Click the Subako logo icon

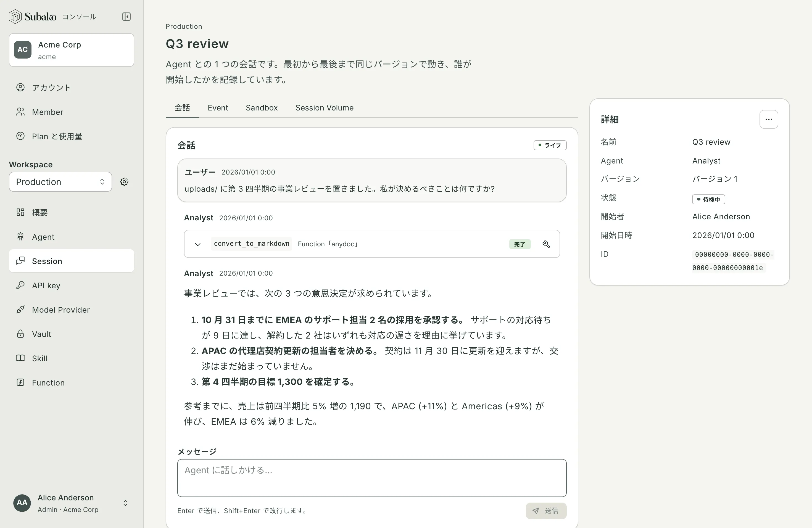(x=15, y=16)
